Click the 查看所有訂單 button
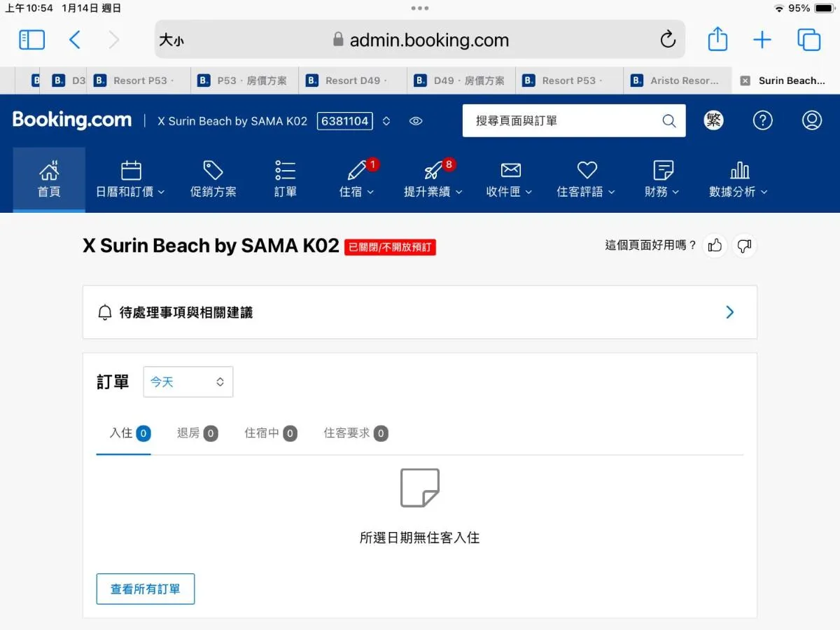 point(145,589)
